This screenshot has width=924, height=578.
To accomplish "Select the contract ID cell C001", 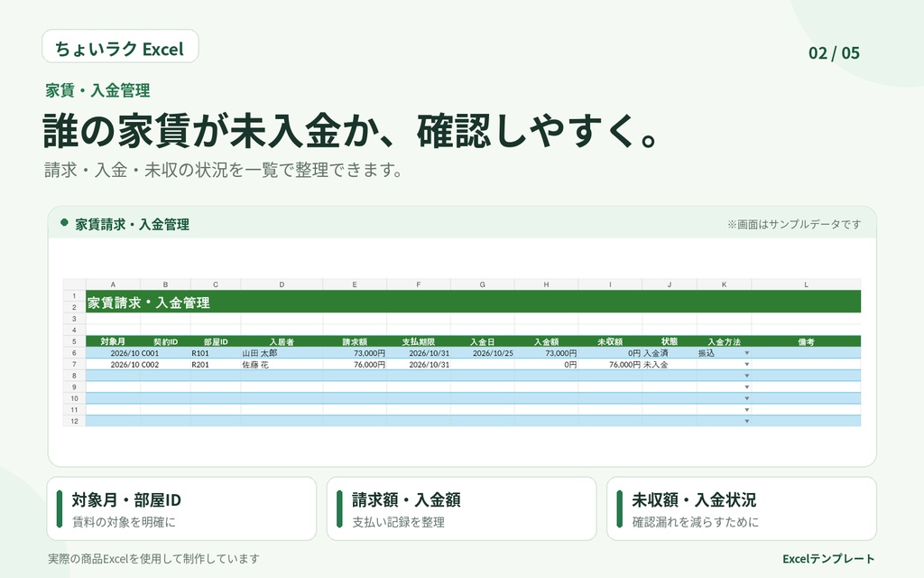I will click(166, 353).
